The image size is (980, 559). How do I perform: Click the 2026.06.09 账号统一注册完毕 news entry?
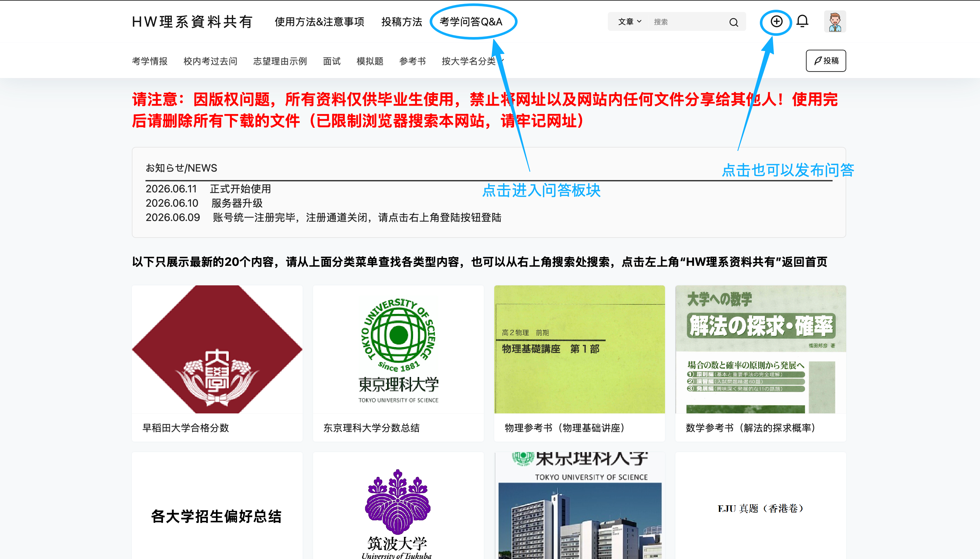(323, 217)
